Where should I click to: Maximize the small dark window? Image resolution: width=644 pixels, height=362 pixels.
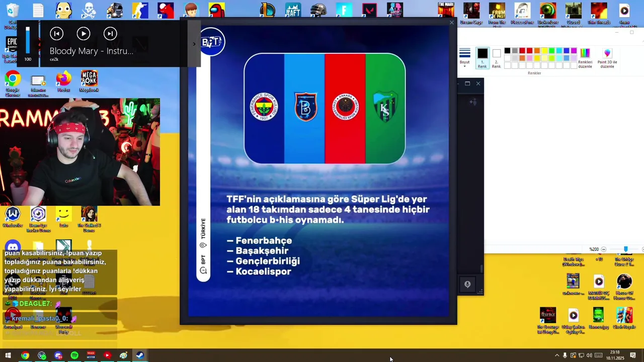point(467,83)
